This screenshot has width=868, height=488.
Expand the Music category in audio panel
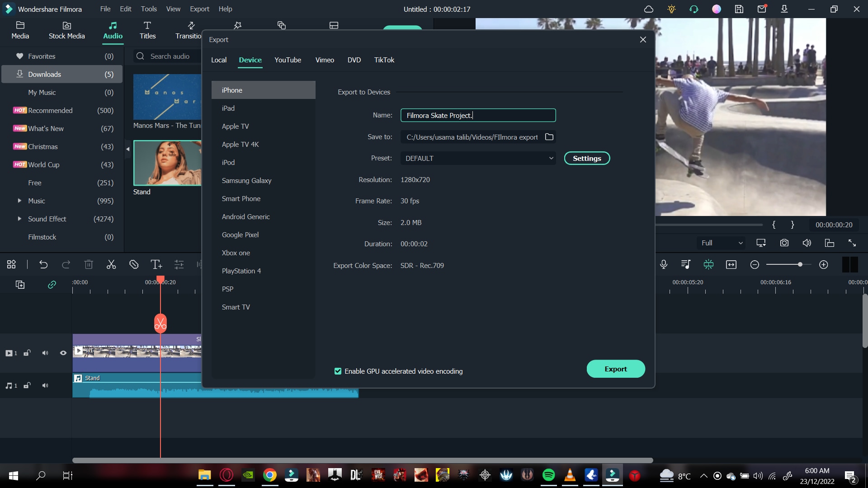click(x=19, y=200)
